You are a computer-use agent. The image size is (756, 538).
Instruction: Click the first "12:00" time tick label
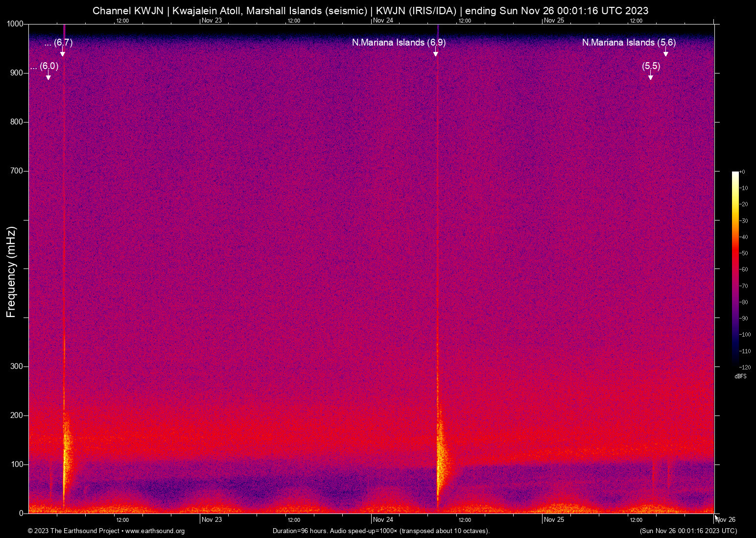pos(122,21)
